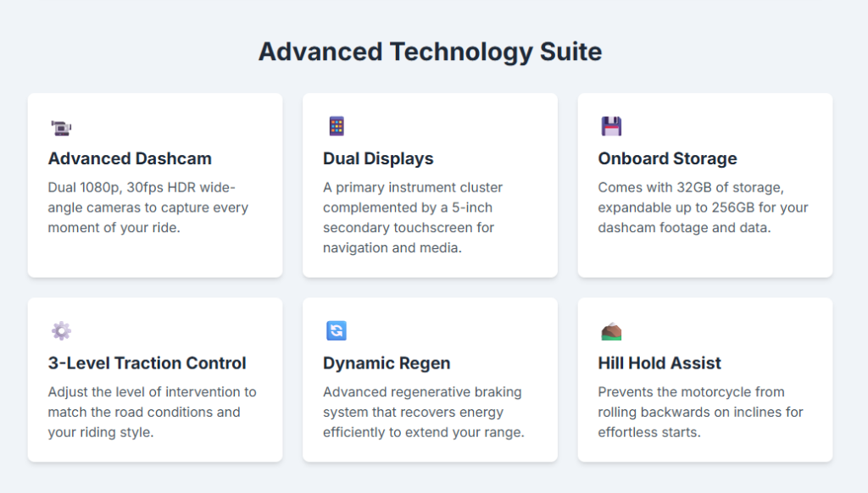Click the Advanced Technology Suite page title

coord(430,52)
